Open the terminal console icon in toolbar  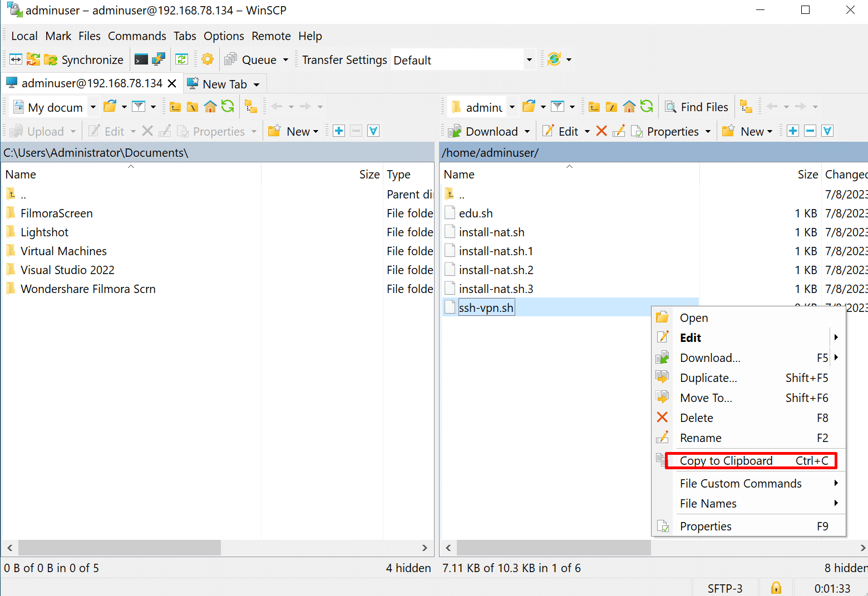141,59
